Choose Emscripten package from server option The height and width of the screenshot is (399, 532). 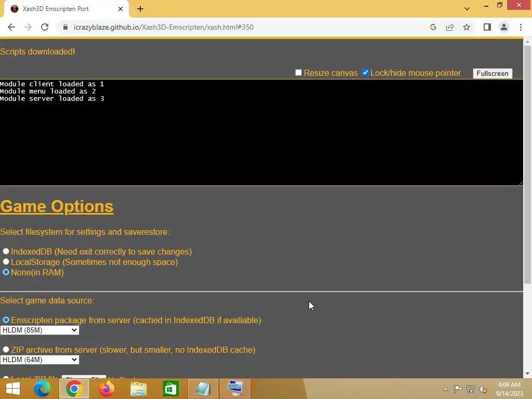pos(6,320)
